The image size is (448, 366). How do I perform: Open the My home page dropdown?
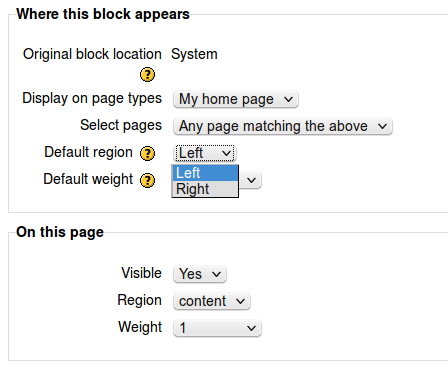click(x=236, y=99)
